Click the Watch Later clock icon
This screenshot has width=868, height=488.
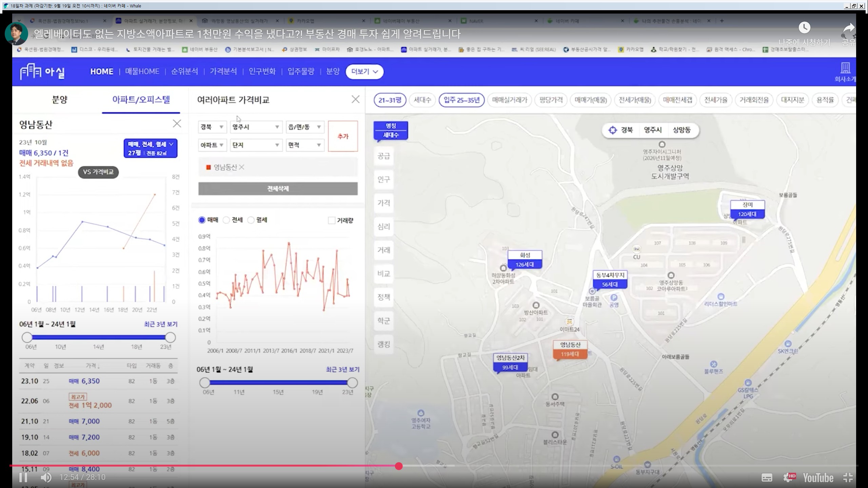(x=804, y=28)
